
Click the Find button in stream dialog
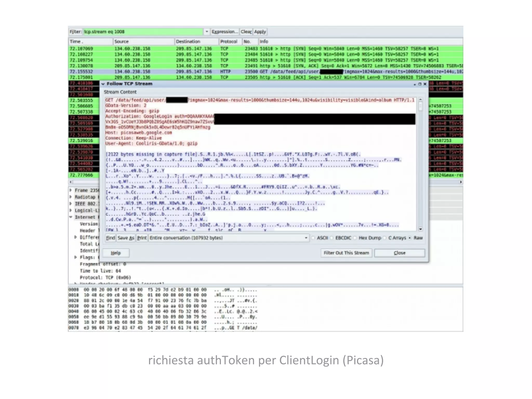point(110,238)
